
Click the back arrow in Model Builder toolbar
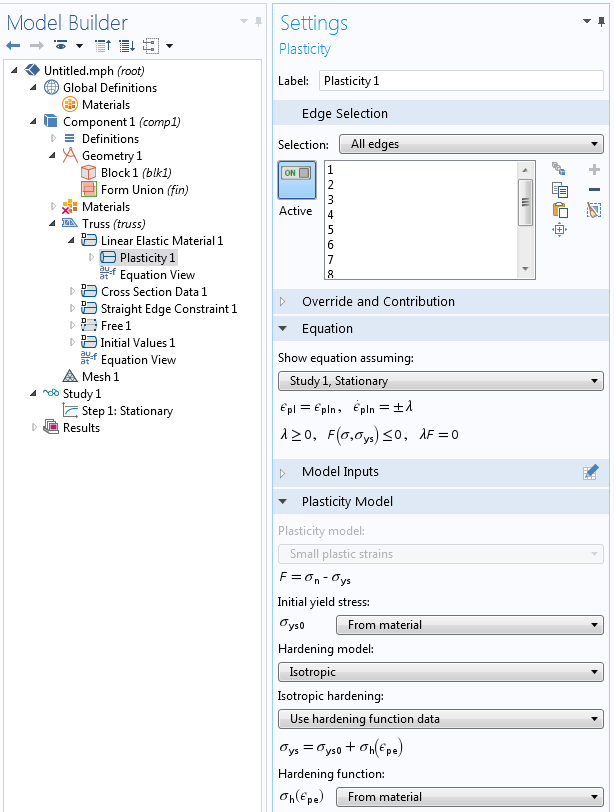point(13,46)
